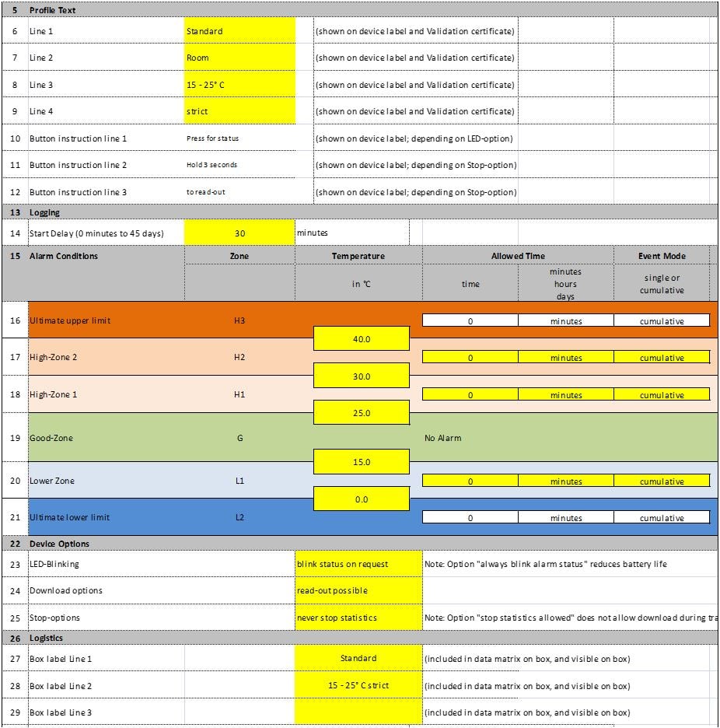Select the 0.0 temperature limit cell

[362, 499]
